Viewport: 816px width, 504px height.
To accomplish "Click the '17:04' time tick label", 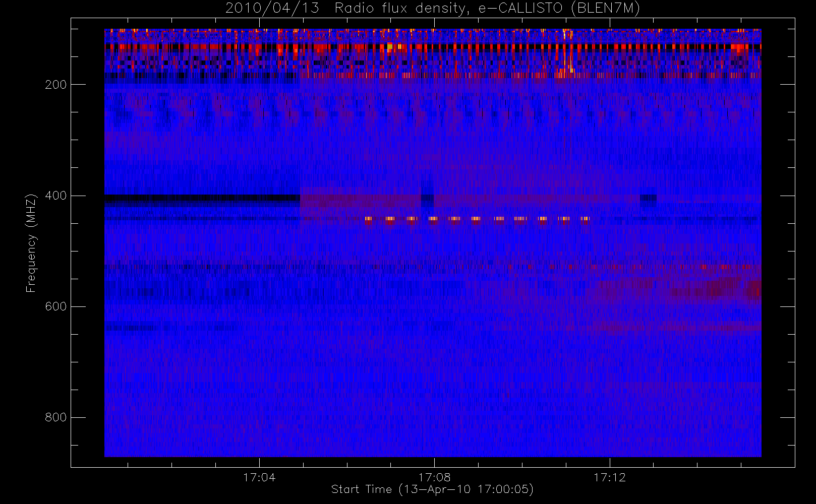I will 259,477.
